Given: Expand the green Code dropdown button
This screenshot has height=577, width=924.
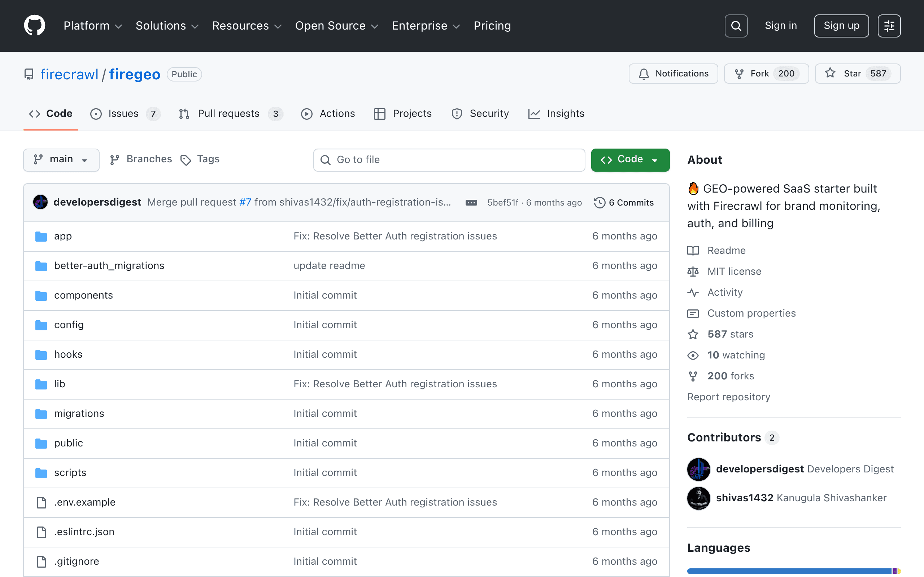Looking at the screenshot, I should (630, 159).
